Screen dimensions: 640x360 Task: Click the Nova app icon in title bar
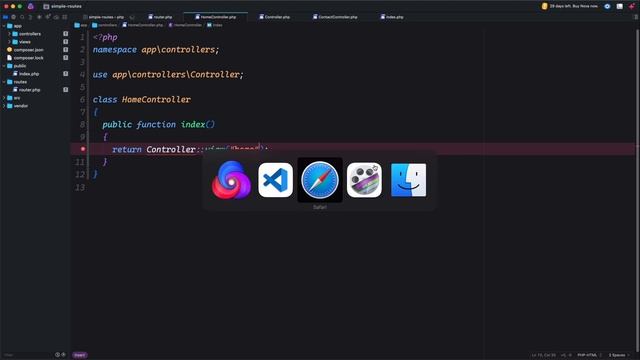[31, 6]
